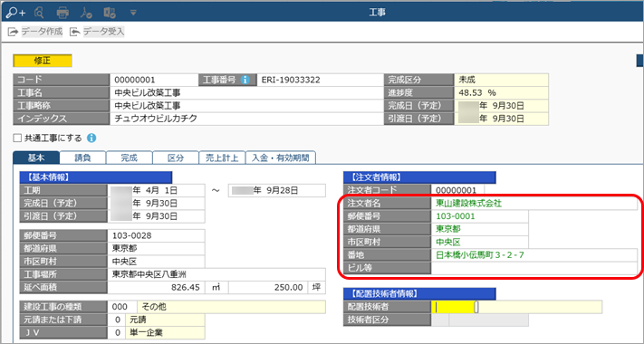Viewport: 644px width, 344px height.
Task: Click 坪 area field 250.00
Action: tap(268, 287)
